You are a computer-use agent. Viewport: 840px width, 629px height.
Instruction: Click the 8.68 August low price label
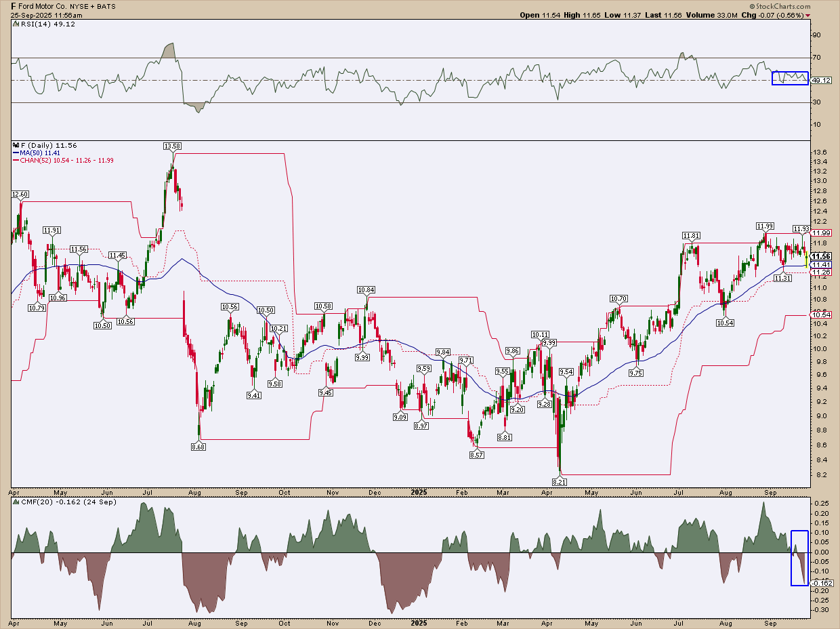click(x=199, y=447)
